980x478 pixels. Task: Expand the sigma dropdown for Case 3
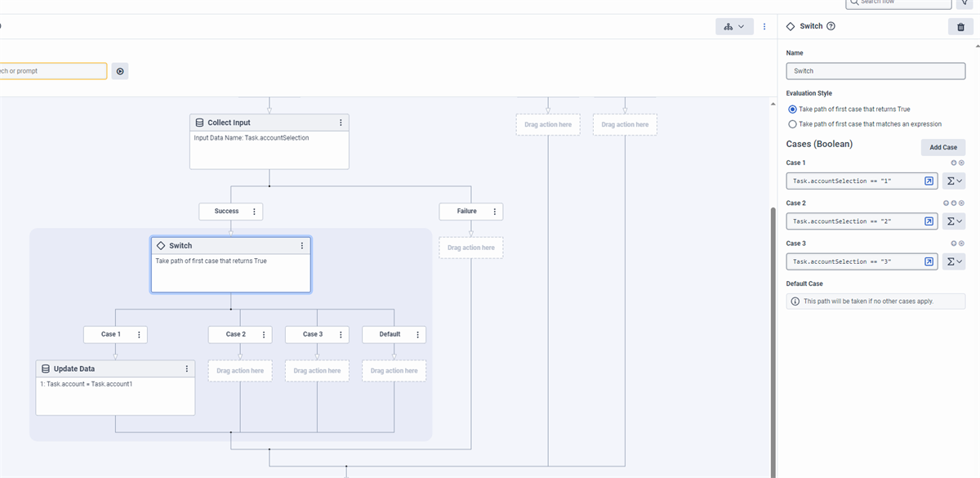954,261
